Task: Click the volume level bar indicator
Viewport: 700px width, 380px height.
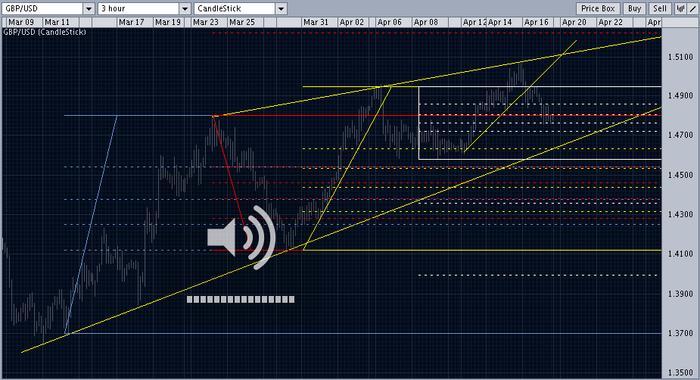Action: 241,300
